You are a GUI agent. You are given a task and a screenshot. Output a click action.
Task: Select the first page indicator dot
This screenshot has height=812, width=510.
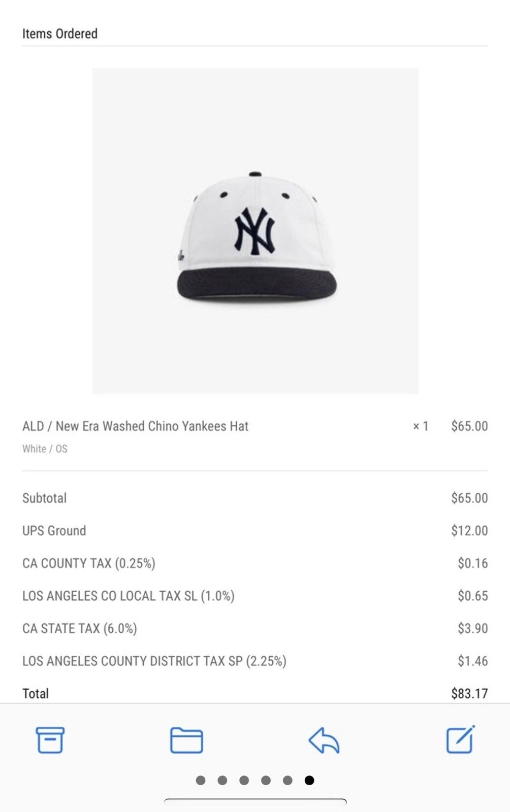pos(201,780)
